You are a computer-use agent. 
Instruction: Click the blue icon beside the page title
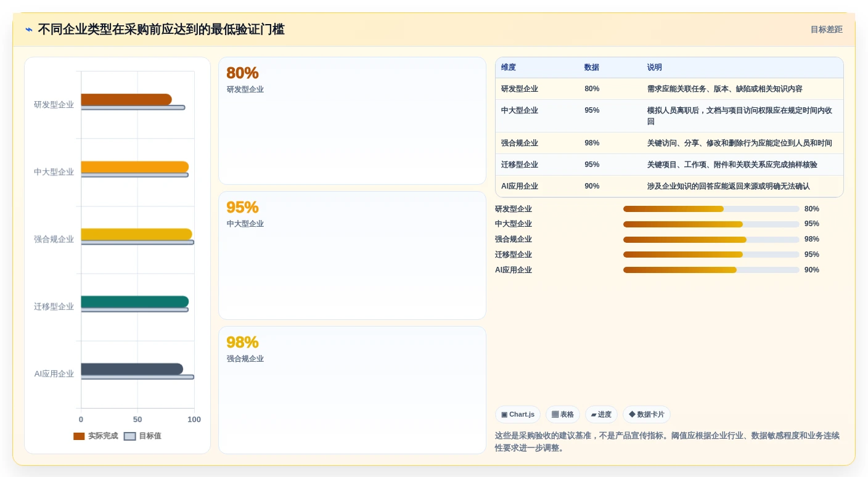pos(29,30)
